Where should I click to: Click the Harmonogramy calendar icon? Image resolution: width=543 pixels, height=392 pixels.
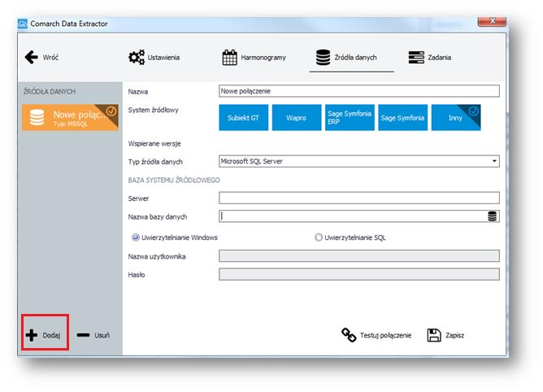coord(229,57)
